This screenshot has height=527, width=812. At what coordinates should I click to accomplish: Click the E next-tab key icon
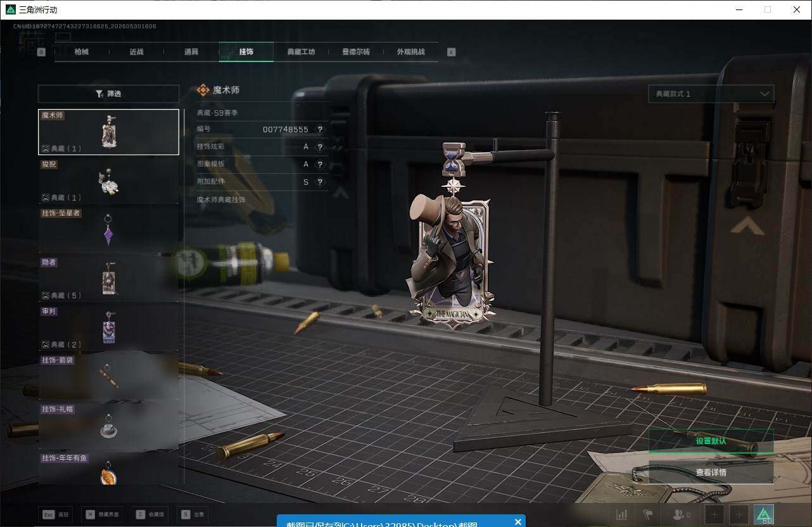(x=452, y=52)
